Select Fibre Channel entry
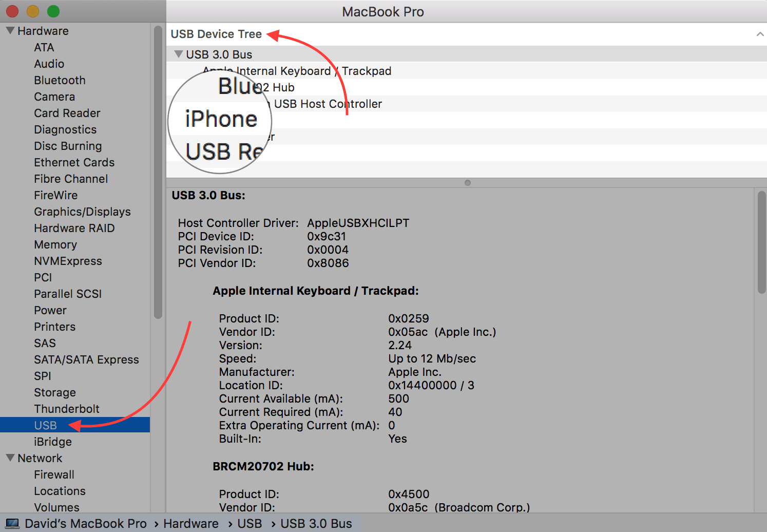The width and height of the screenshot is (767, 532). (71, 179)
